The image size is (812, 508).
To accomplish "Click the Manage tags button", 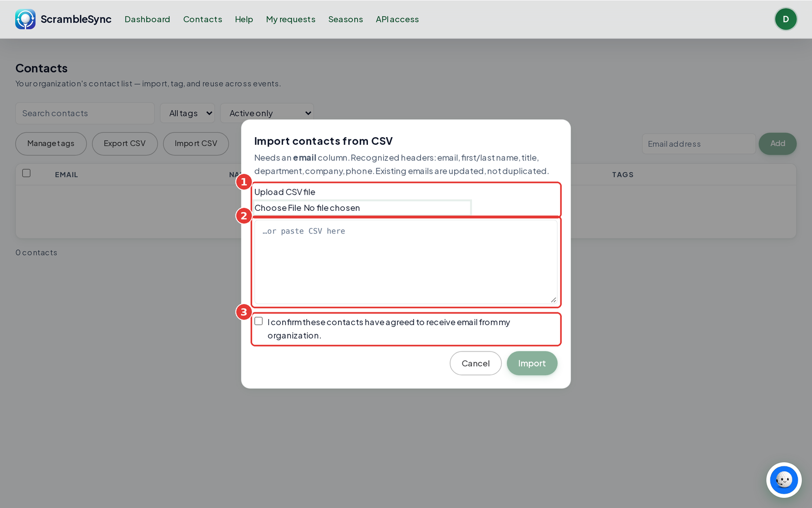I will pyautogui.click(x=51, y=144).
